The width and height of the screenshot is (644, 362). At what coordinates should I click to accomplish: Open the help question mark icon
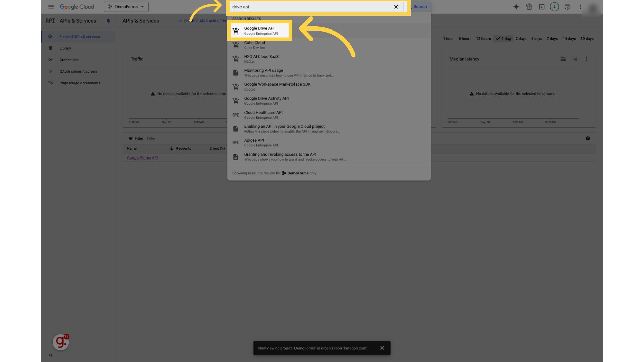tap(567, 7)
